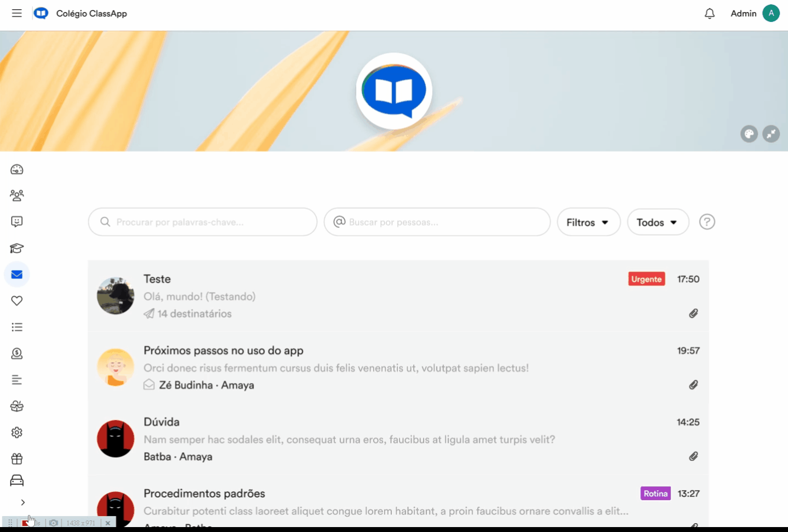Viewport: 788px width, 532px height.
Task: Collapse the cover banner
Action: pos(771,134)
